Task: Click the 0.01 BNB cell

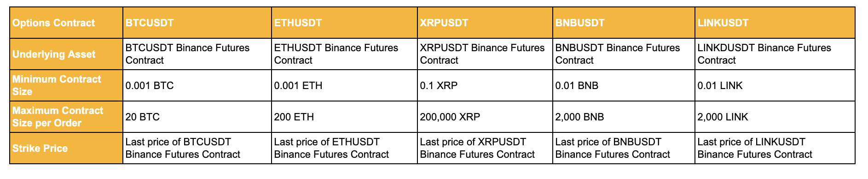Action: click(x=624, y=85)
